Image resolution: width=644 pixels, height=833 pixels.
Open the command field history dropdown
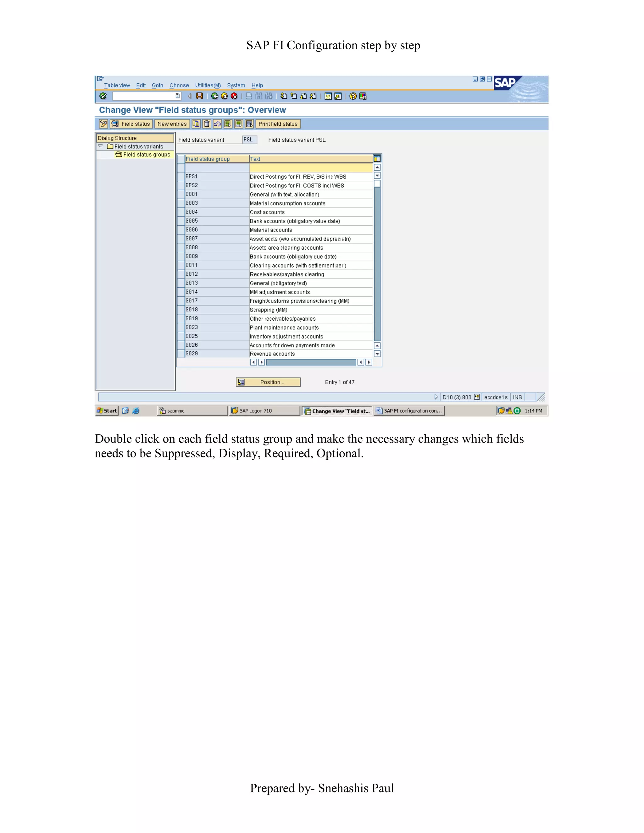(x=177, y=96)
